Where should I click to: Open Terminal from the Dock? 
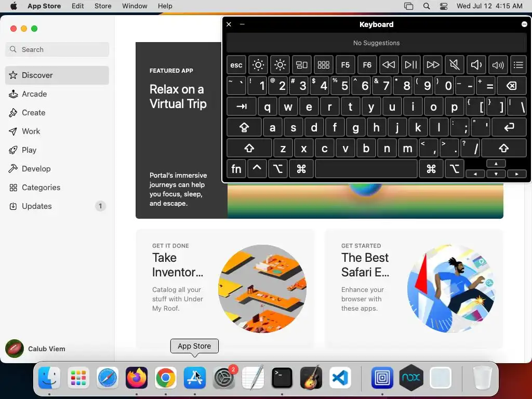282,378
